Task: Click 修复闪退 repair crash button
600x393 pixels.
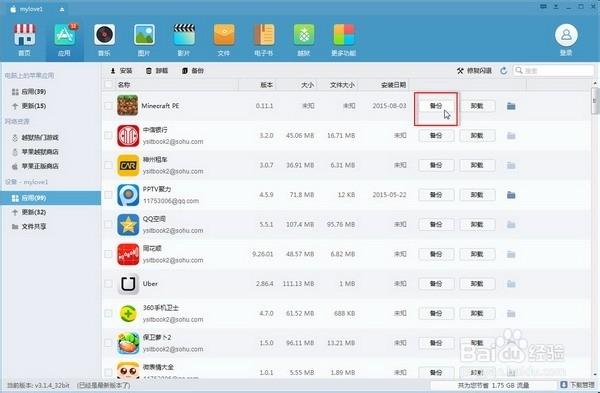Action: click(474, 71)
